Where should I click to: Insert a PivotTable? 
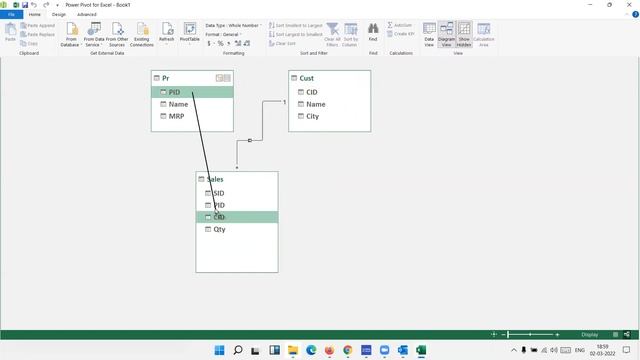190,33
